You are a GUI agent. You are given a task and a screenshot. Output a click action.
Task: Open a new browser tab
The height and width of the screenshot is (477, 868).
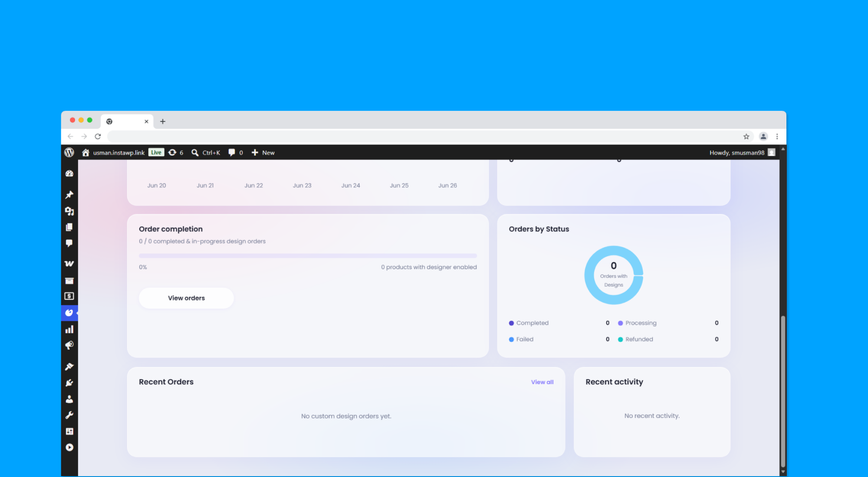pyautogui.click(x=163, y=121)
